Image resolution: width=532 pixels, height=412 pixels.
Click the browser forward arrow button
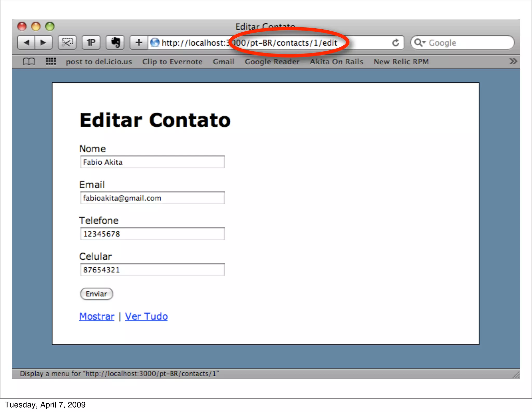coord(43,43)
